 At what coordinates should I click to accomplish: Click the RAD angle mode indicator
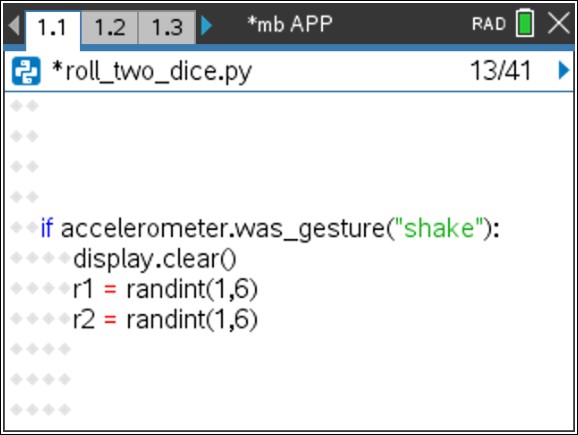489,24
